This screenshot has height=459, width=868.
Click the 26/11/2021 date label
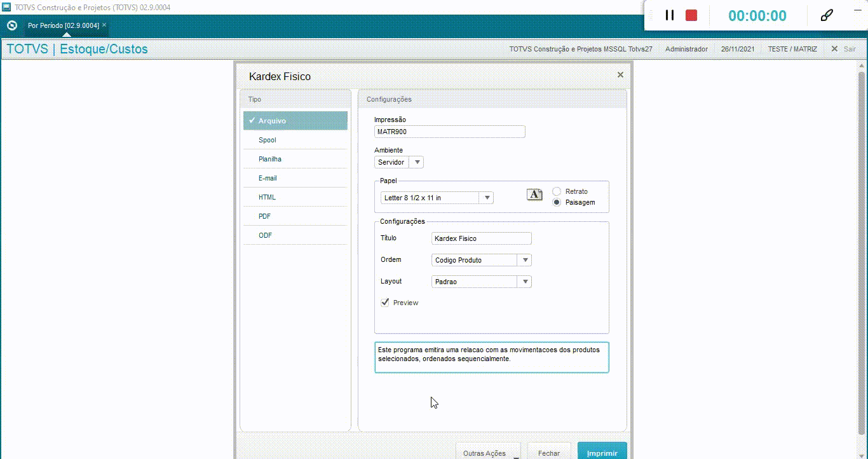pos(738,49)
